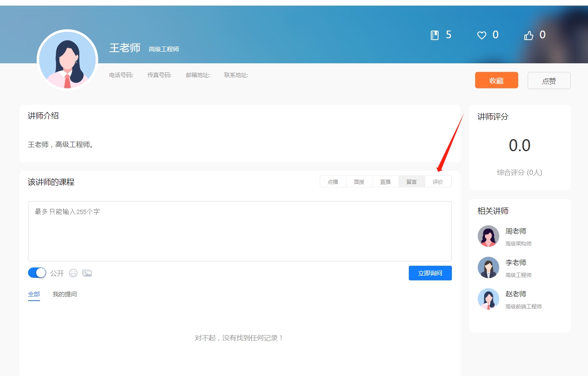Switch to the 直播 tab
Screen dimensions: 588x376
coord(386,182)
